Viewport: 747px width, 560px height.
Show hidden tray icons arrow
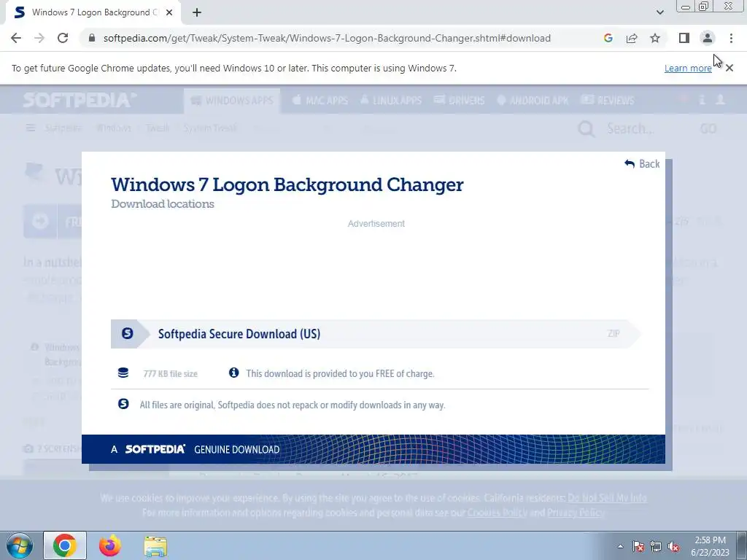pyautogui.click(x=620, y=546)
